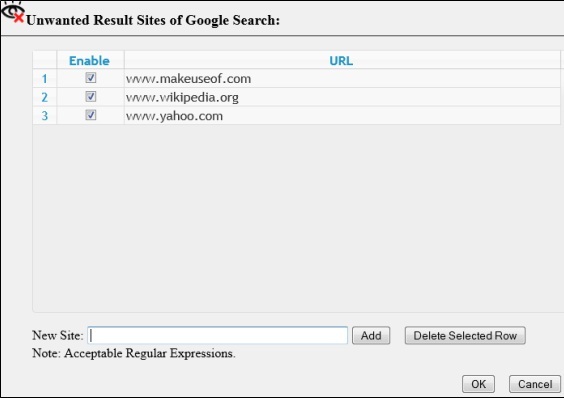This screenshot has height=398, width=564.
Task: Select row number 2
Action: click(45, 97)
